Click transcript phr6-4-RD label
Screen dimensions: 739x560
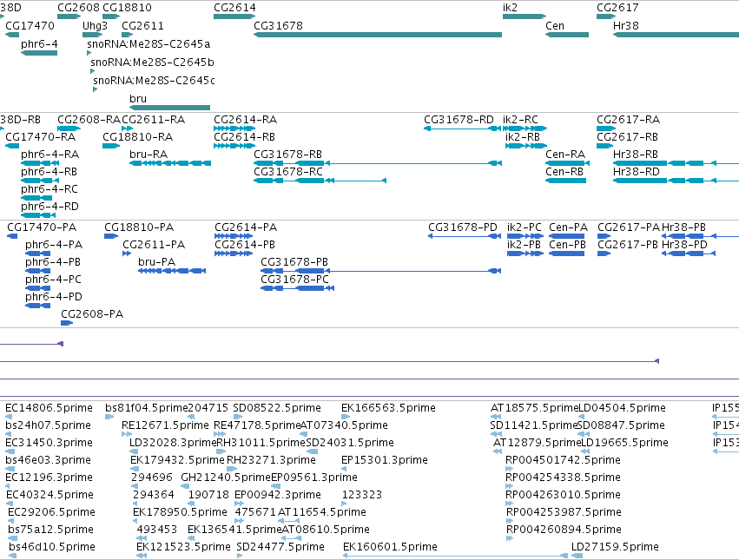[x=50, y=207]
